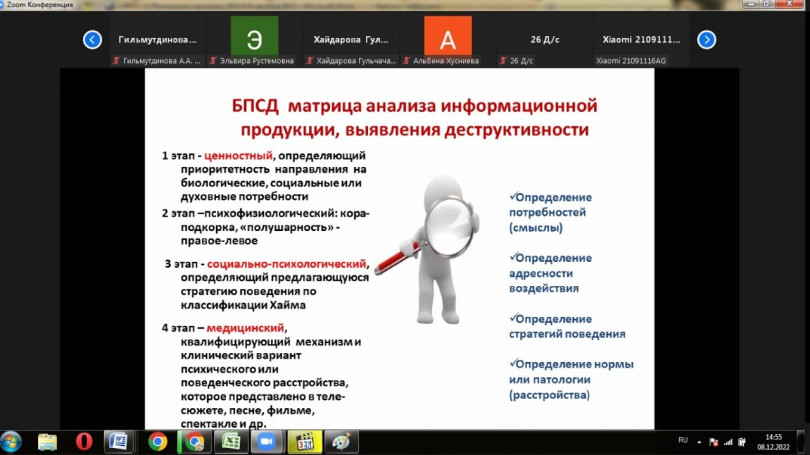Show previous participants with the left arrow
Image resolution: width=810 pixels, height=455 pixels.
(x=92, y=40)
